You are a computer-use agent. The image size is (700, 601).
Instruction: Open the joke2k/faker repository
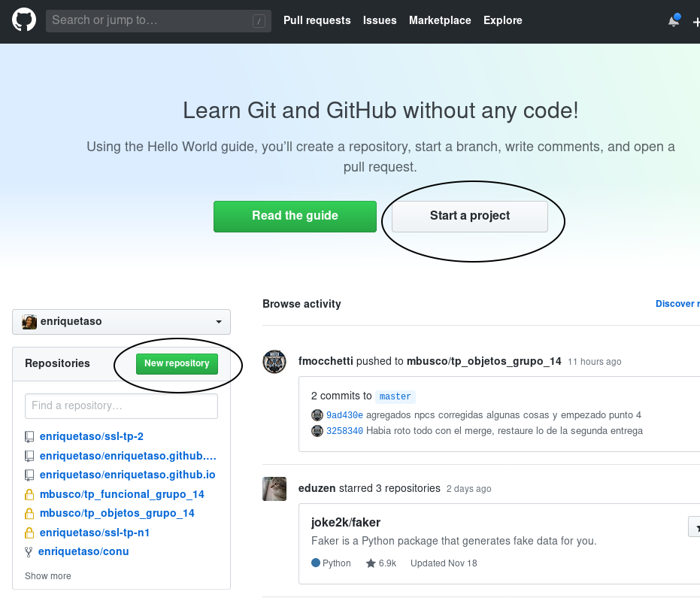pyautogui.click(x=346, y=523)
